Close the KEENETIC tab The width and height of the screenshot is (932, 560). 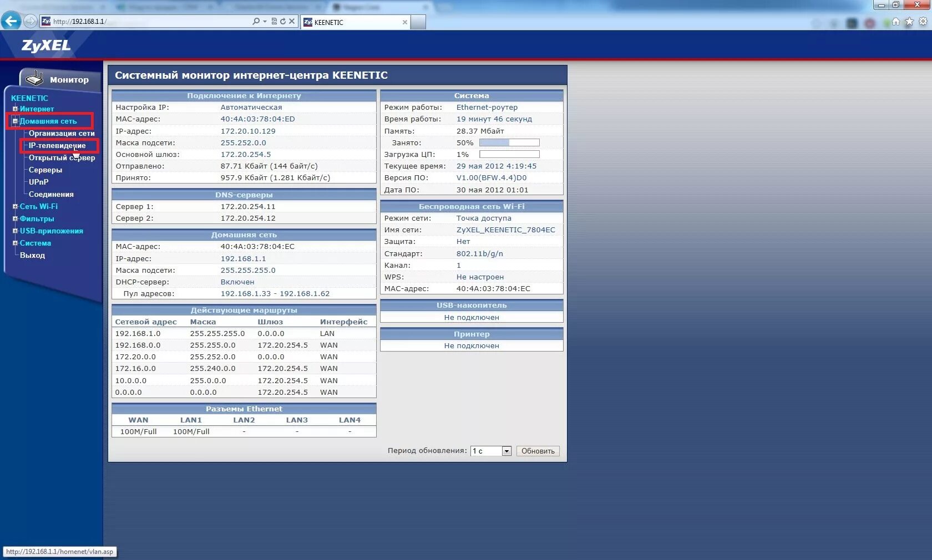(x=404, y=22)
